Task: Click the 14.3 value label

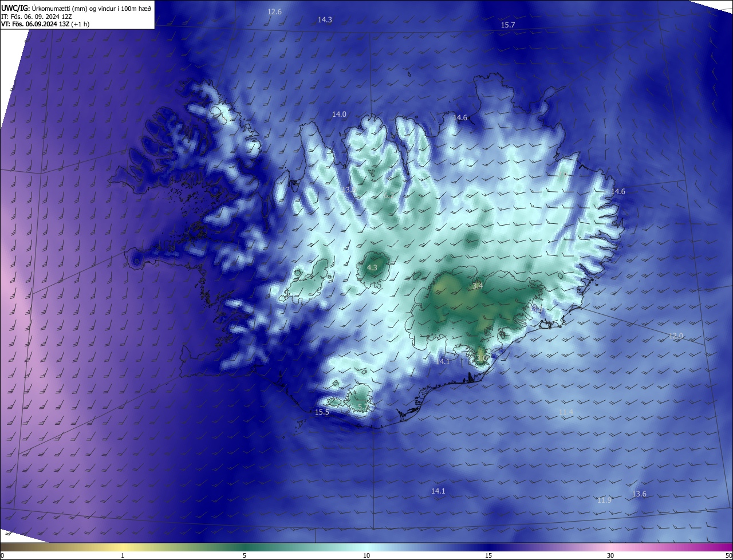Action: pyautogui.click(x=325, y=19)
